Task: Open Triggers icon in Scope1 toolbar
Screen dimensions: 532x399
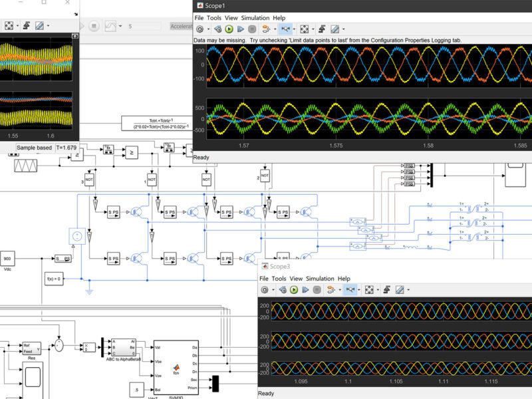Action: (x=322, y=29)
